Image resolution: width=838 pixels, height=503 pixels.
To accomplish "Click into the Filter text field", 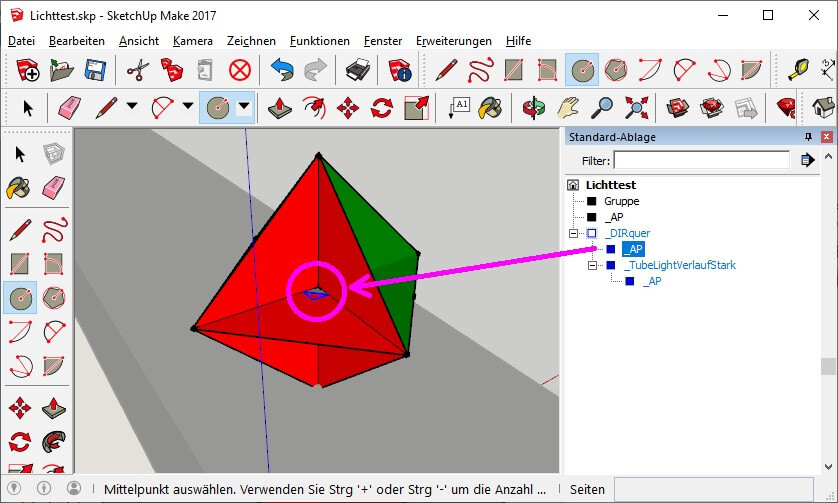I will [701, 160].
